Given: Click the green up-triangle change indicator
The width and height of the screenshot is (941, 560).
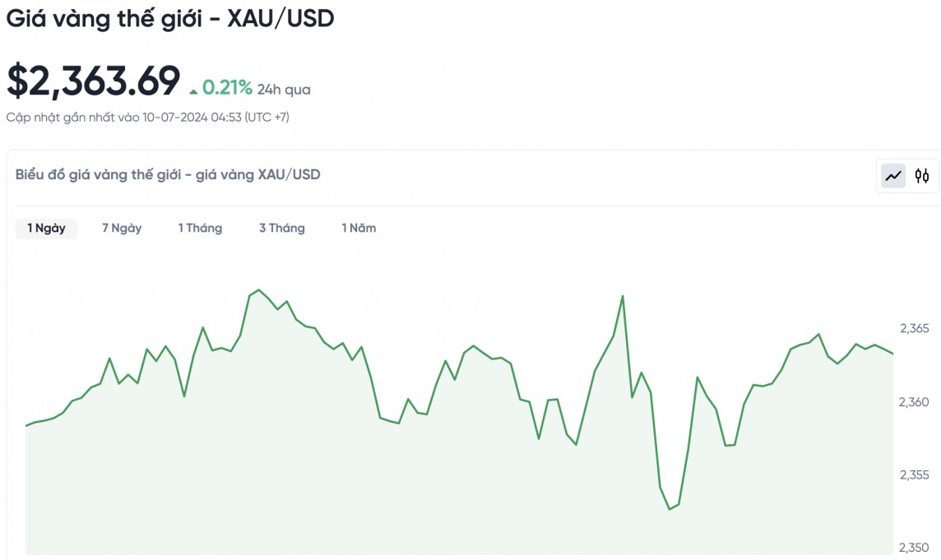Looking at the screenshot, I should [193, 90].
